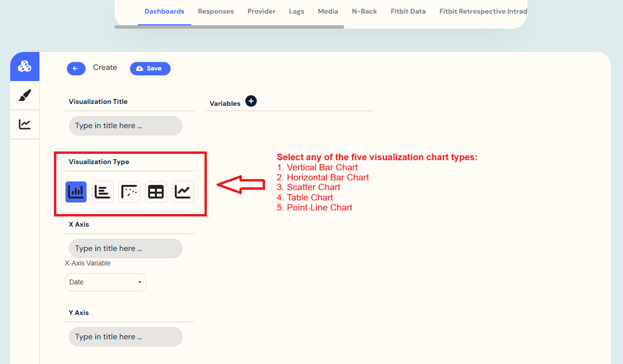Pick the Table Chart visualization type
This screenshot has width=623, height=364.
(x=156, y=192)
